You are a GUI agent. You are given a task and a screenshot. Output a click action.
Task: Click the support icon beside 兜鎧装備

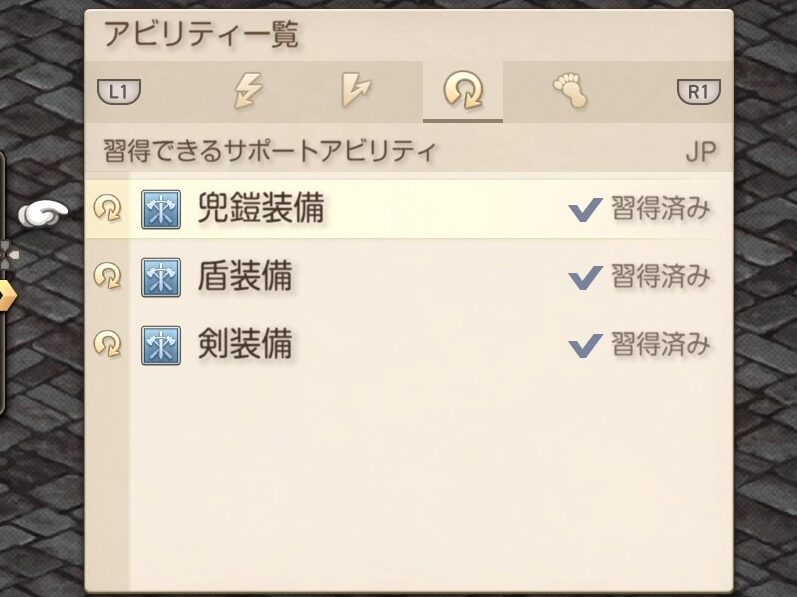pyautogui.click(x=107, y=209)
